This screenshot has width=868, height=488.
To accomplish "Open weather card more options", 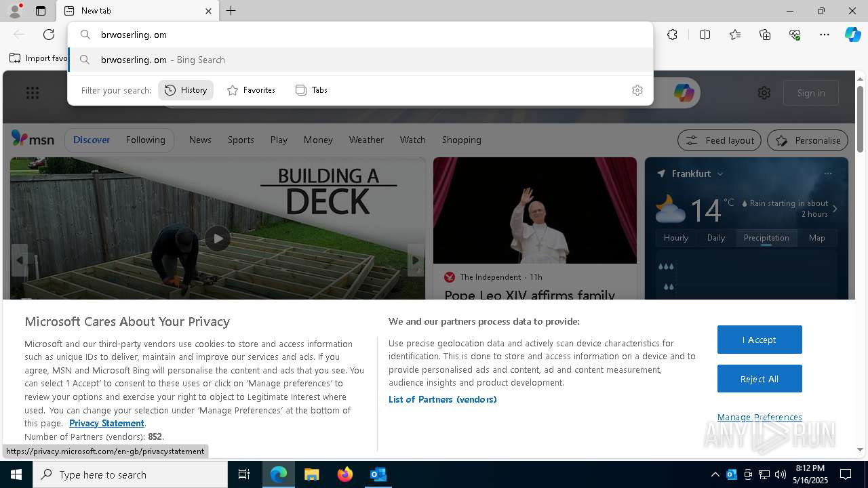I will tap(828, 174).
